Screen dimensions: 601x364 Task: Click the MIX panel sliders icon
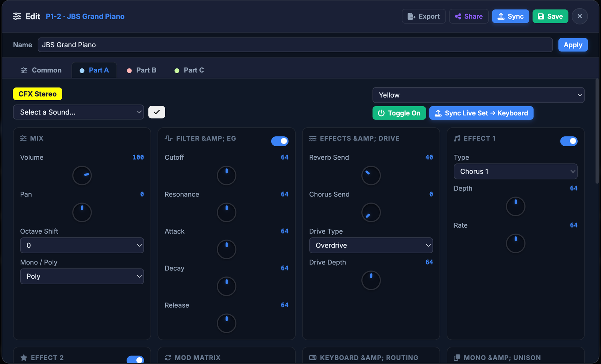(23, 138)
